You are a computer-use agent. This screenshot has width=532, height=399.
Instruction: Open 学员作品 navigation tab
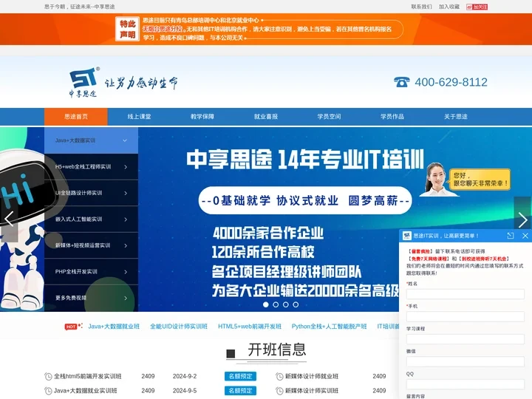(x=392, y=117)
